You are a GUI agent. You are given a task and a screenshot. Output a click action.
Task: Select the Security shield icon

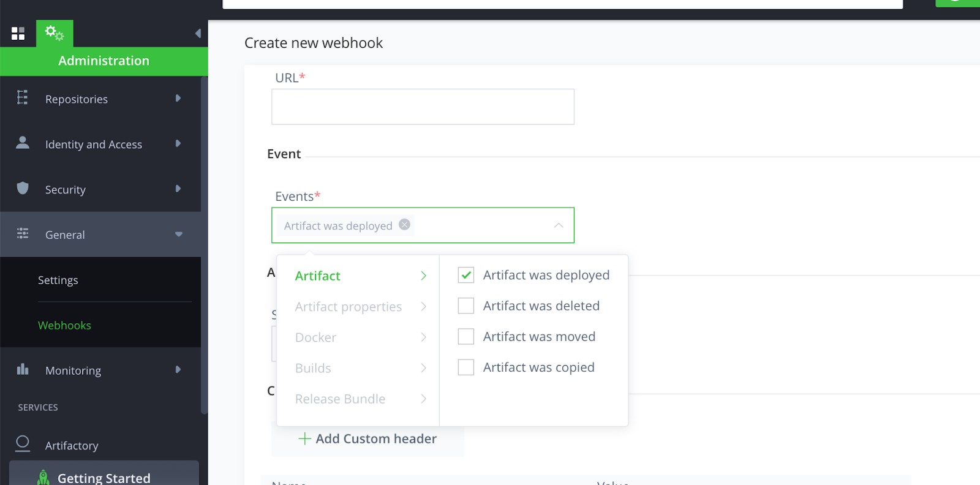(x=22, y=189)
